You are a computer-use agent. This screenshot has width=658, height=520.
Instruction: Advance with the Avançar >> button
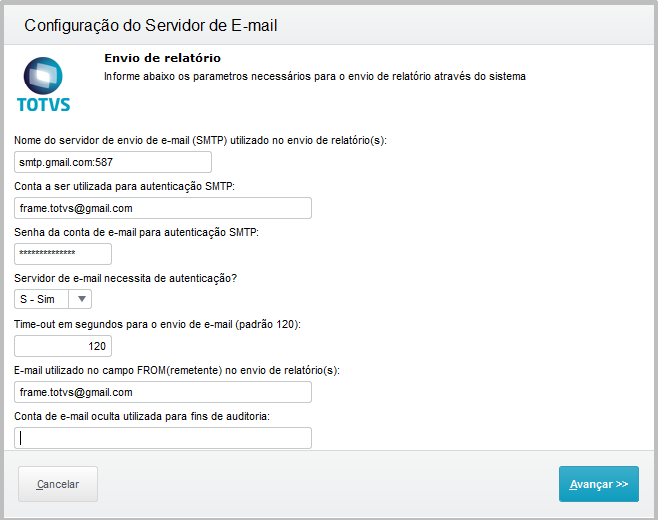pos(599,484)
